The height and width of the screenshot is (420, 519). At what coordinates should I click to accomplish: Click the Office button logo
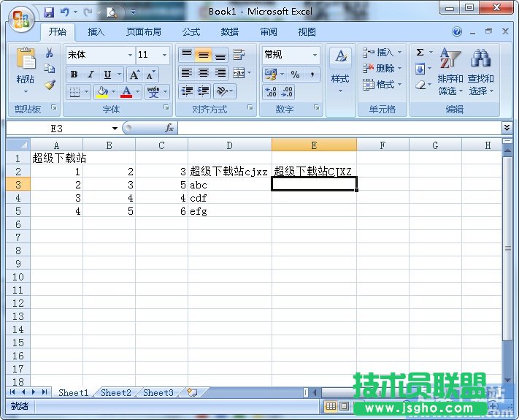20,19
